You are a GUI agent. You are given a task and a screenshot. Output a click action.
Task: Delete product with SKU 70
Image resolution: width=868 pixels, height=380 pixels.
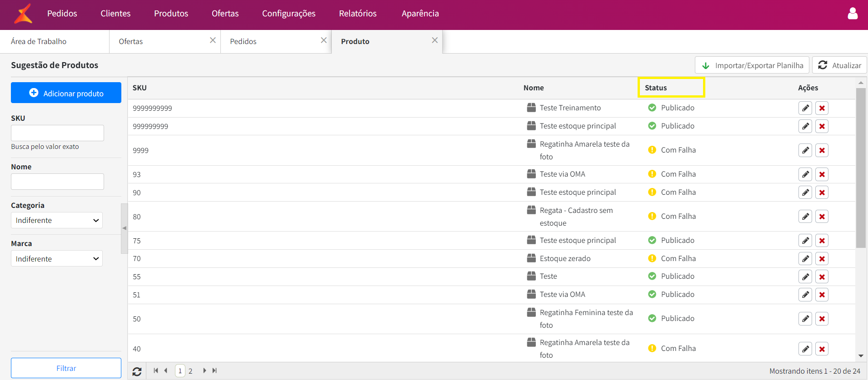[x=822, y=259]
